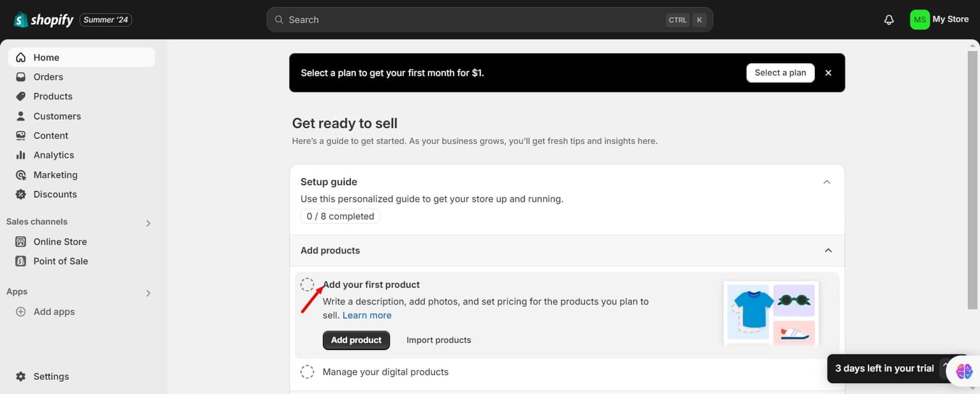The image size is (980, 394).
Task: Check the 'Manage your digital products' circle
Action: point(308,372)
